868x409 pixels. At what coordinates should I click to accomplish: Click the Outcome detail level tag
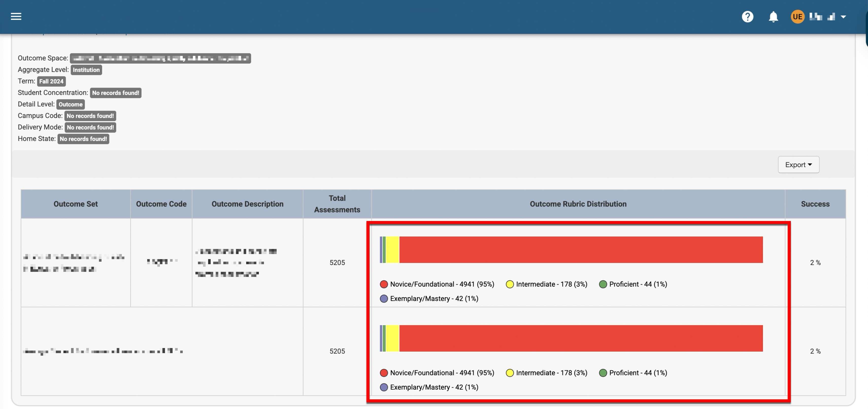click(70, 104)
